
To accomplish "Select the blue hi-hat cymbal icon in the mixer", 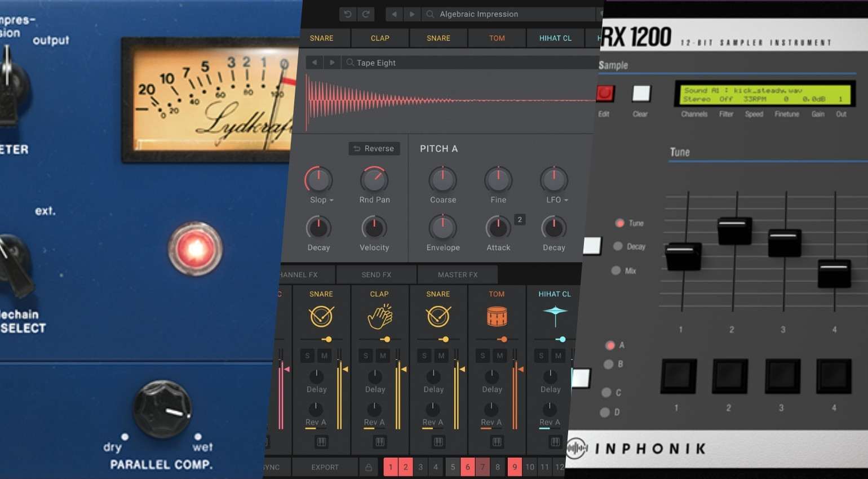I will point(555,316).
